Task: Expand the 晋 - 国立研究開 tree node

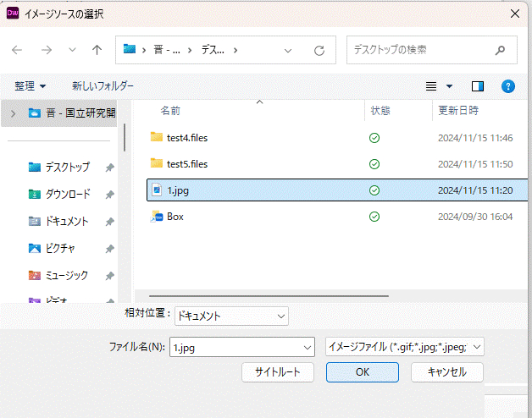Action: click(x=13, y=113)
